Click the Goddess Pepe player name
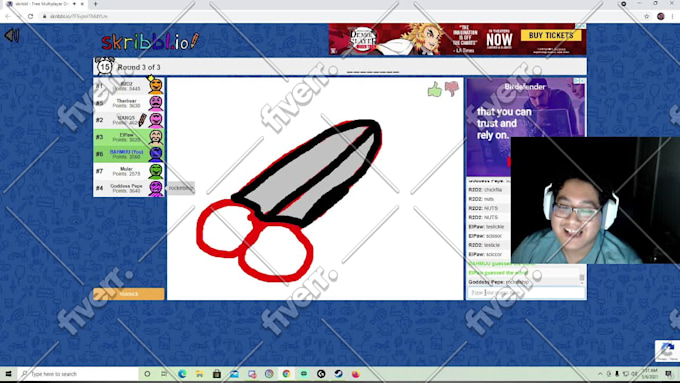 [126, 186]
